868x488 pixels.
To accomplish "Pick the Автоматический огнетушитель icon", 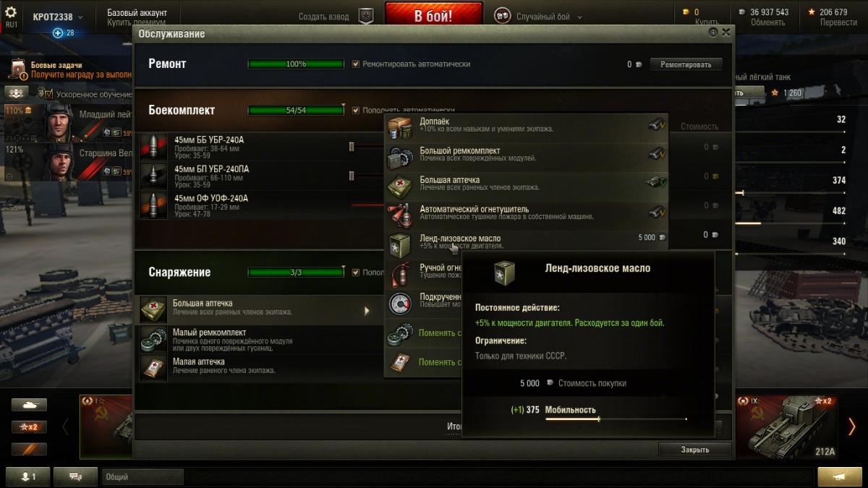I will (x=401, y=215).
